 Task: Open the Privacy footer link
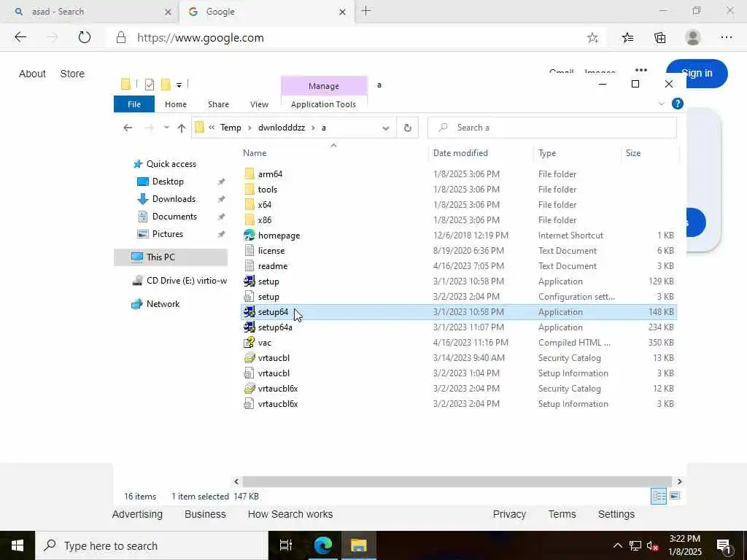tap(509, 514)
